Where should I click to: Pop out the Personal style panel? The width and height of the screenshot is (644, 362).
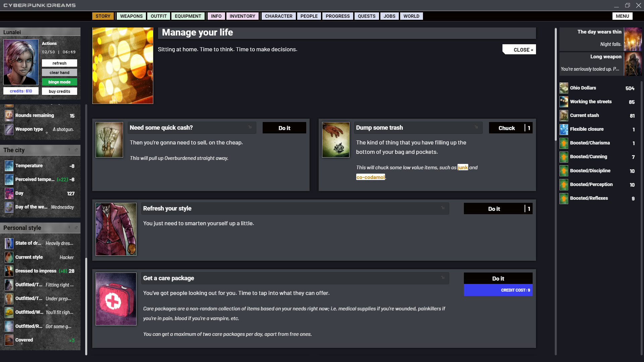[76, 228]
